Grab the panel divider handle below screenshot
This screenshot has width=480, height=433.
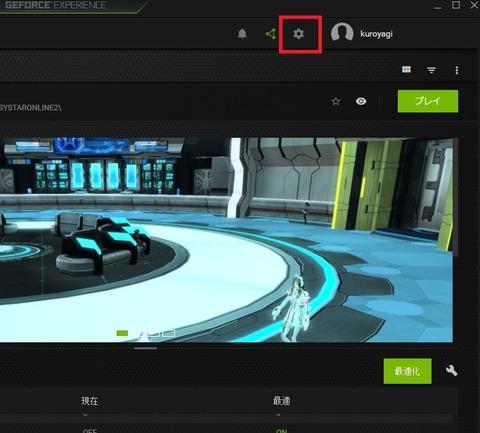click(145, 348)
